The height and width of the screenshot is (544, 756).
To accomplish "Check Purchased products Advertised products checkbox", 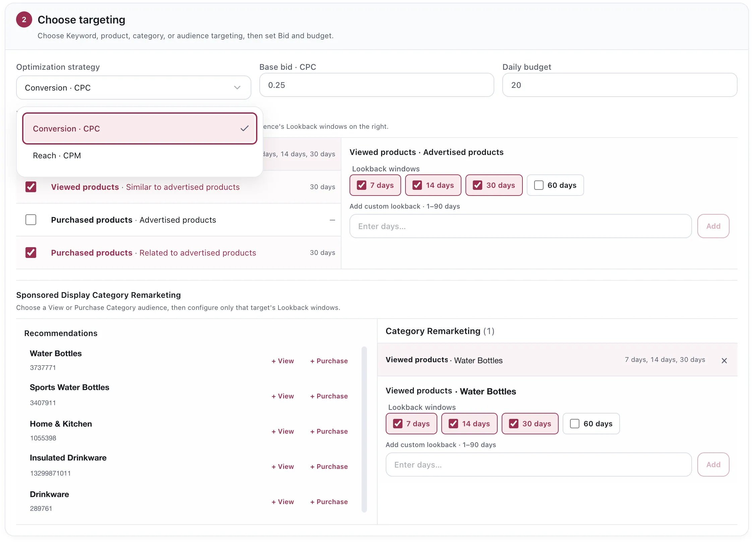I will point(31,220).
